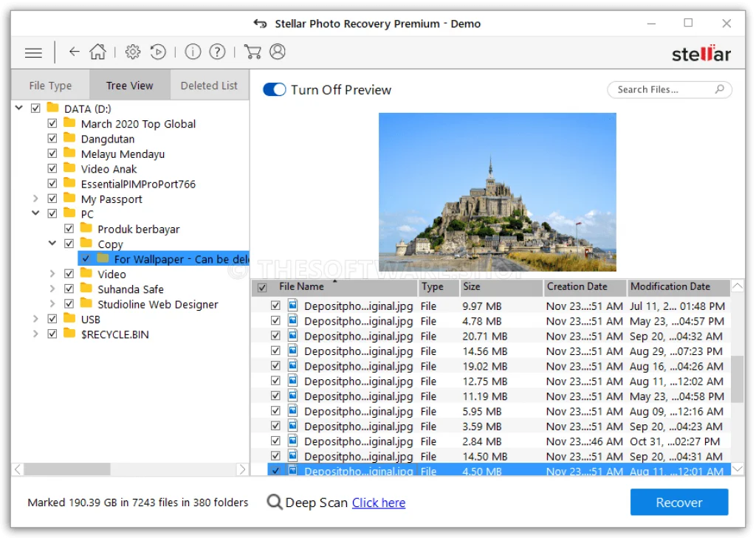Select the Studioline Web Designer folder
Image resolution: width=756 pixels, height=538 pixels.
pyautogui.click(x=158, y=304)
